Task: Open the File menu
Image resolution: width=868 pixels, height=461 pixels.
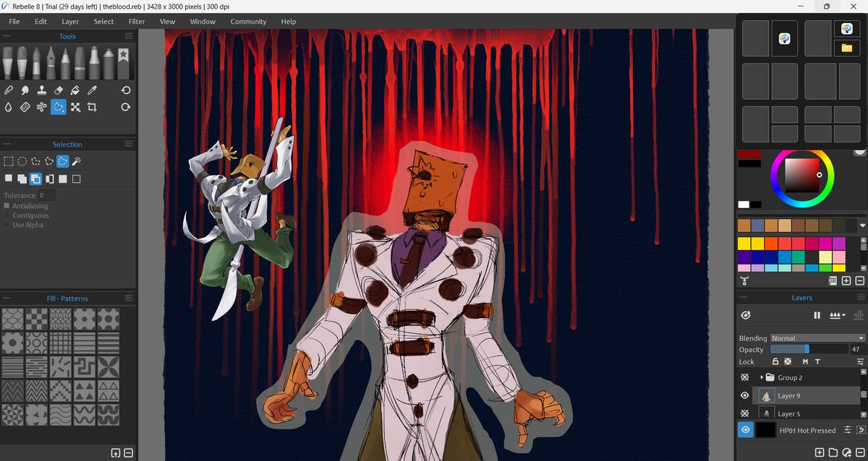Action: (x=14, y=22)
